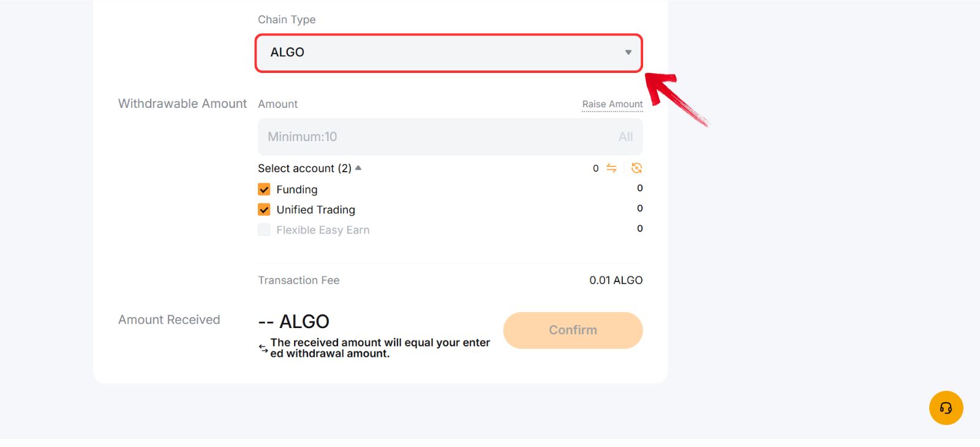Screen dimensions: 980x447
Task: Enable the Flexible Easy Earn checkbox
Action: pos(263,229)
